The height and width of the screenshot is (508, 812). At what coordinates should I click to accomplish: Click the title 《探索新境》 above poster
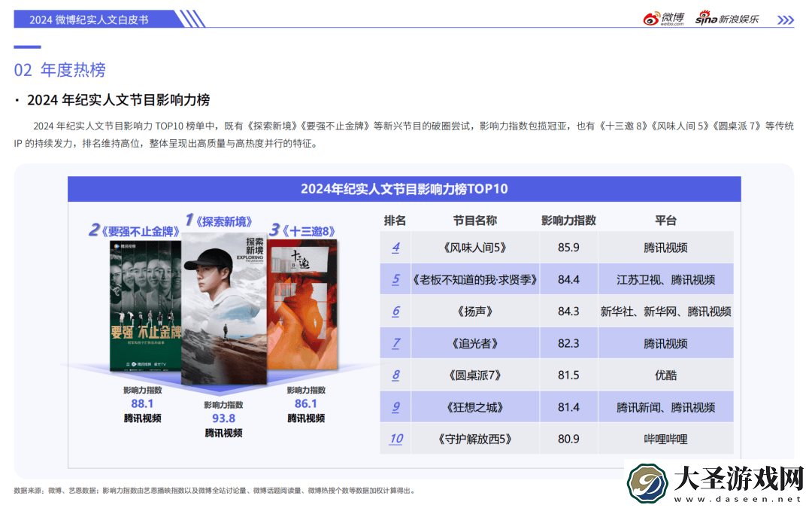coord(224,222)
